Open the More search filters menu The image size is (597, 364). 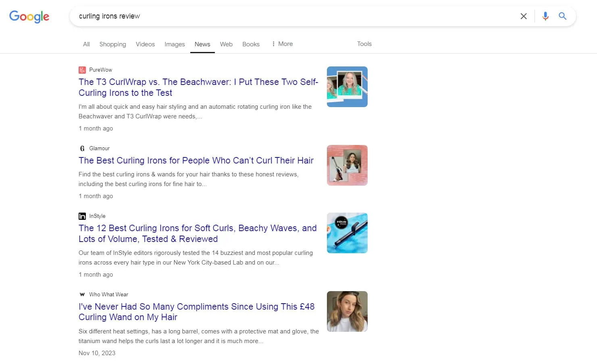click(x=282, y=44)
